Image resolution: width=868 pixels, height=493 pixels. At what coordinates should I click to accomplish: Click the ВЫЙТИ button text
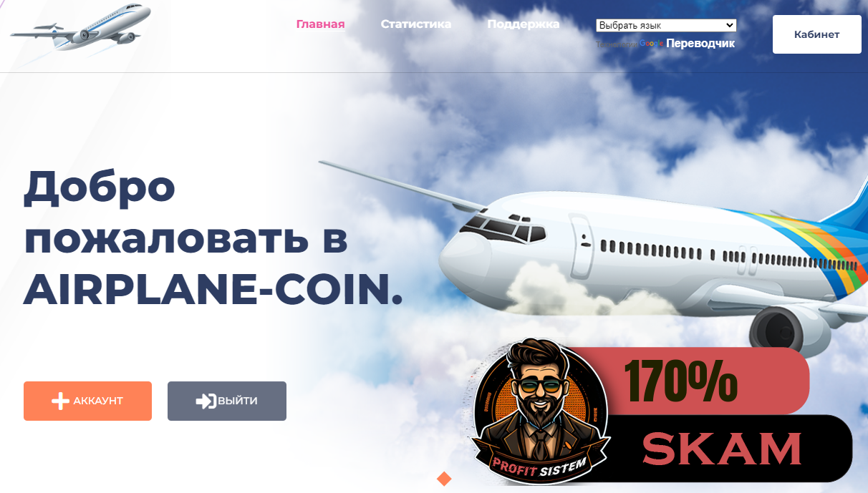[x=238, y=401]
